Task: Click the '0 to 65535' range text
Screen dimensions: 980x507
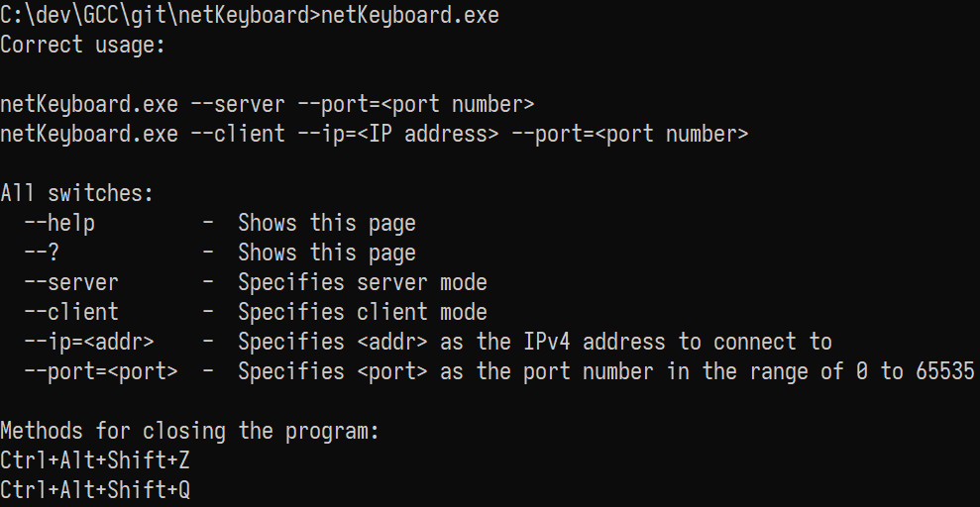Action: tap(915, 371)
